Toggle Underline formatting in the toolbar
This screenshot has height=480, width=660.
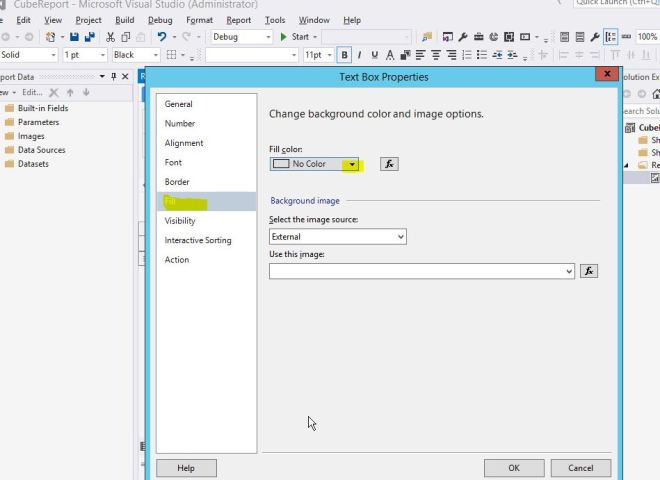pos(375,55)
